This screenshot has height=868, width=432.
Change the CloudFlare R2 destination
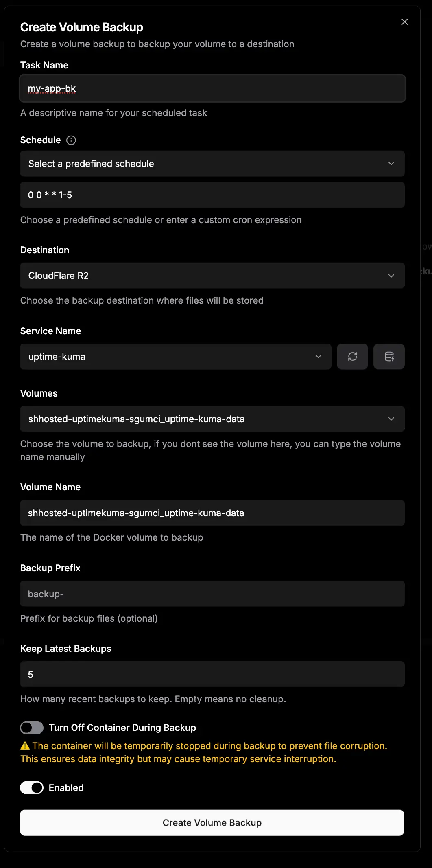(212, 275)
